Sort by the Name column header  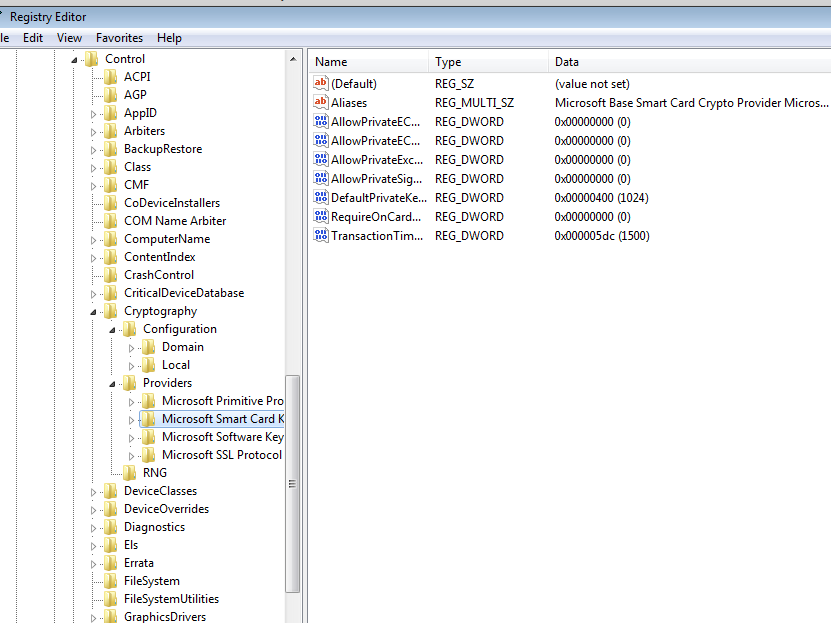pyautogui.click(x=368, y=62)
